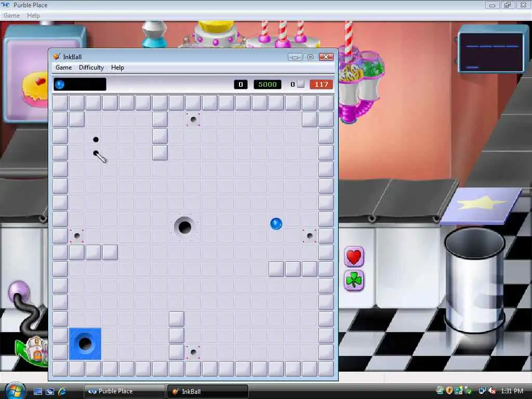Minimize the InkBall window
This screenshot has width=532, height=399.
click(x=295, y=57)
